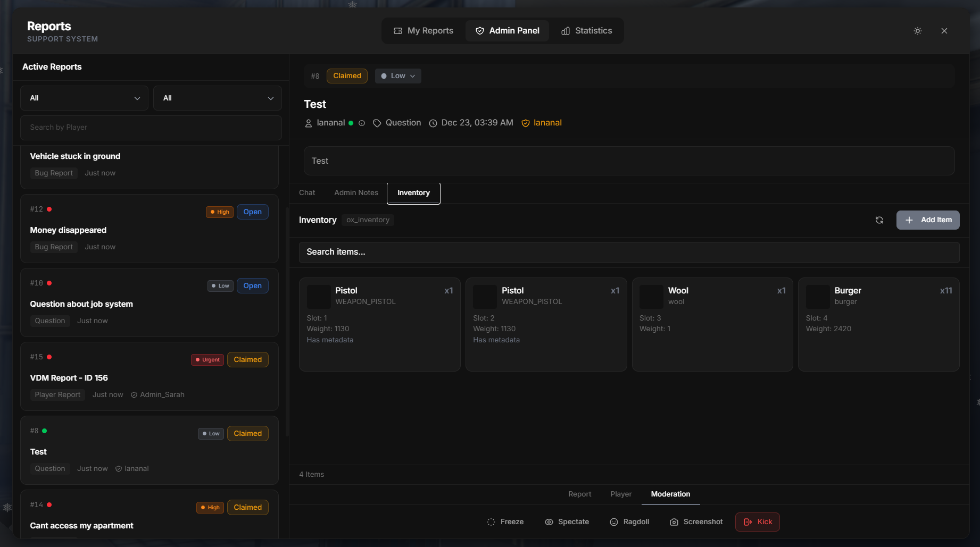The width and height of the screenshot is (980, 547).
Task: Select the Pistol item in slot 2
Action: click(546, 324)
